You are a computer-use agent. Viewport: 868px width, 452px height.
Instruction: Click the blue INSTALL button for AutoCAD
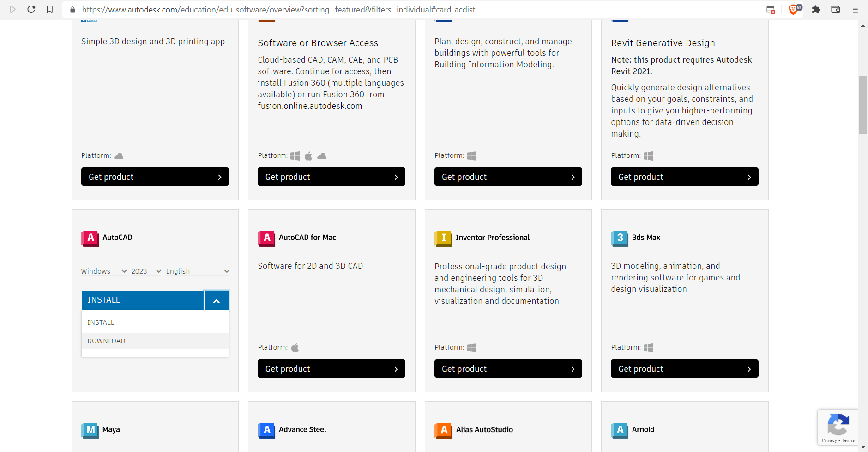143,300
